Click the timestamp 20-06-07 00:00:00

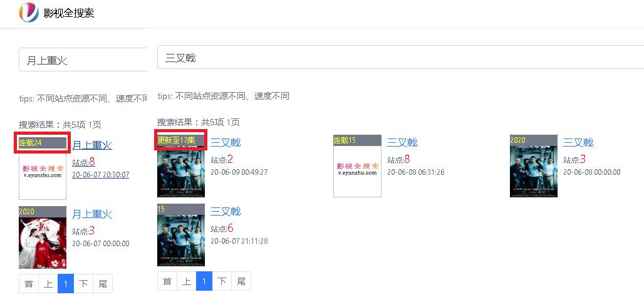click(x=101, y=244)
